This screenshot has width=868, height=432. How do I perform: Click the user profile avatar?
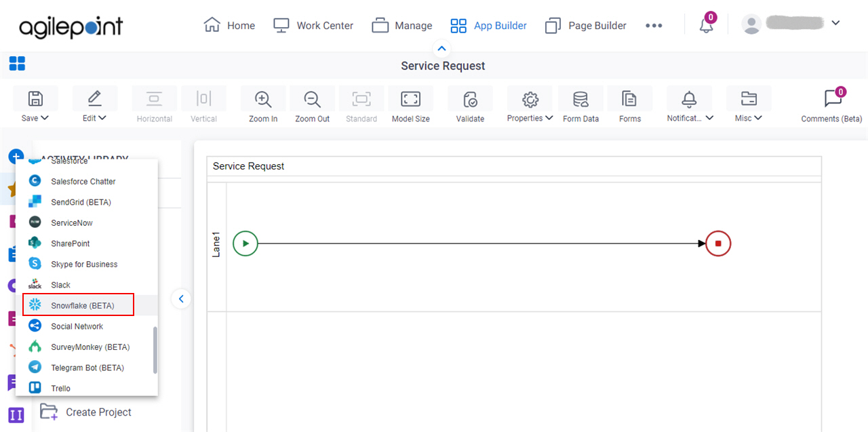coord(751,24)
